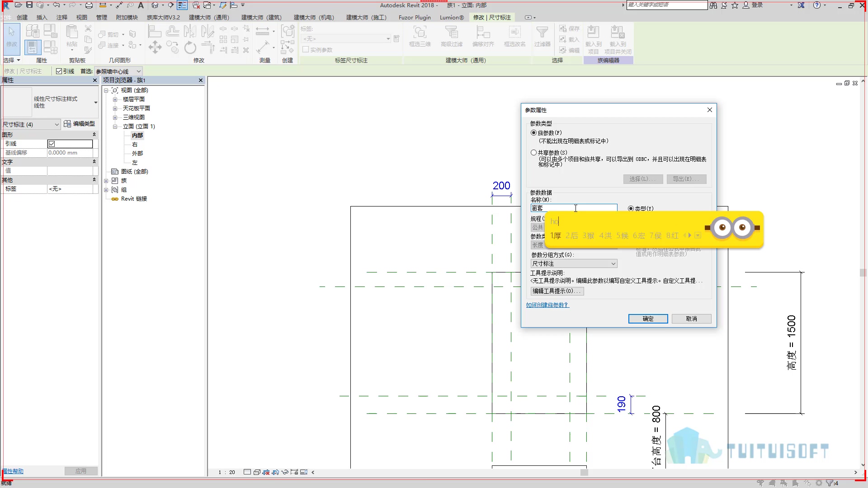Image resolution: width=868 pixels, height=488 pixels.
Task: Click the Save icon in quick access toolbar
Action: (29, 5)
